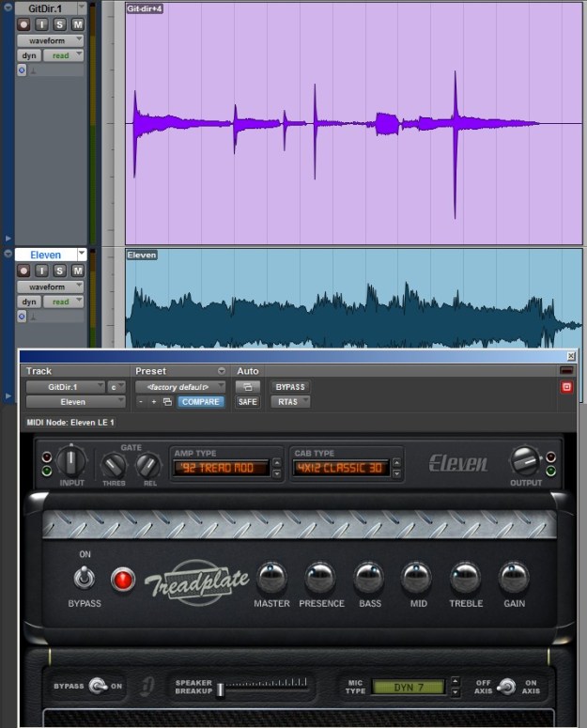
Task: Open Eleven track automation mode read menu
Action: tap(63, 302)
